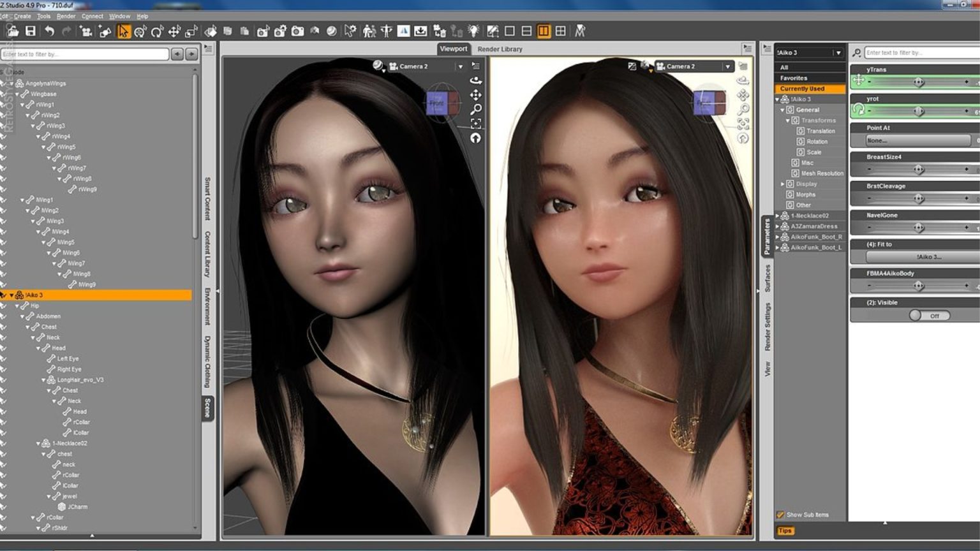Select the node selection arrow tool
This screenshot has width=980, height=551.
pyautogui.click(x=123, y=31)
